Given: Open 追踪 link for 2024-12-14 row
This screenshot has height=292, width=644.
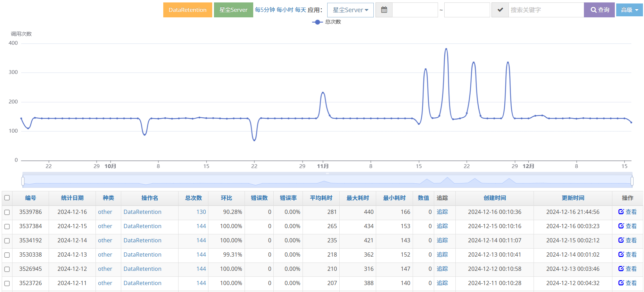Looking at the screenshot, I should click(x=442, y=240).
